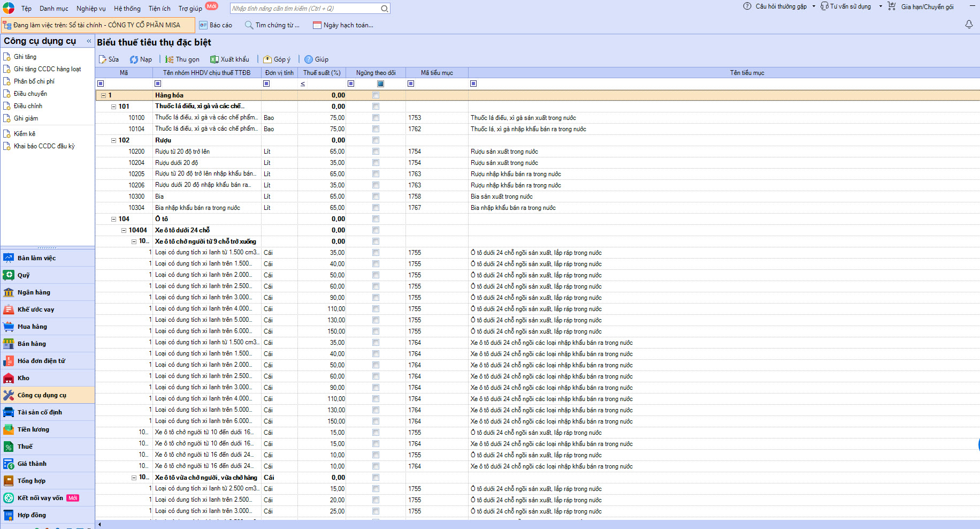Click the Tìm chứng từ search icon
The width and height of the screenshot is (980, 529).
(x=249, y=25)
